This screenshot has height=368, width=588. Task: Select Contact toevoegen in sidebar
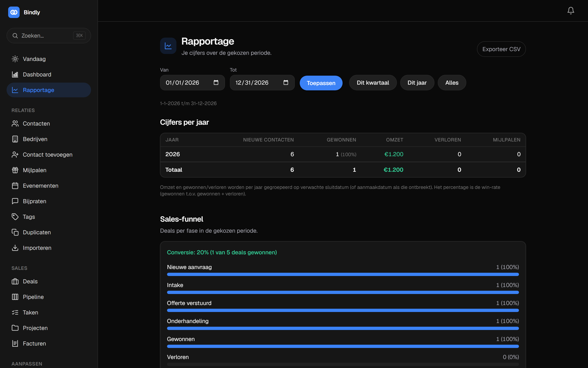pos(49,155)
